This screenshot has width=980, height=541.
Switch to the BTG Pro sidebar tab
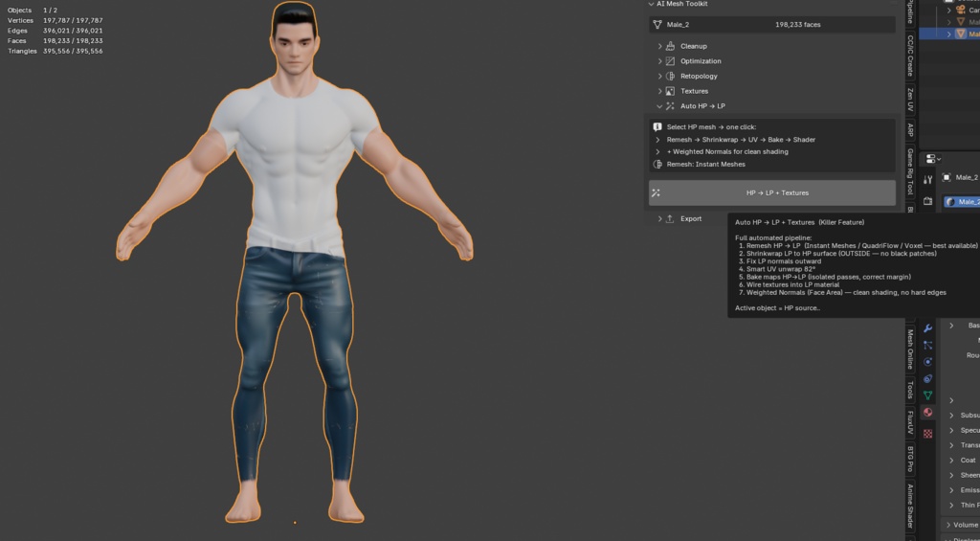point(910,459)
